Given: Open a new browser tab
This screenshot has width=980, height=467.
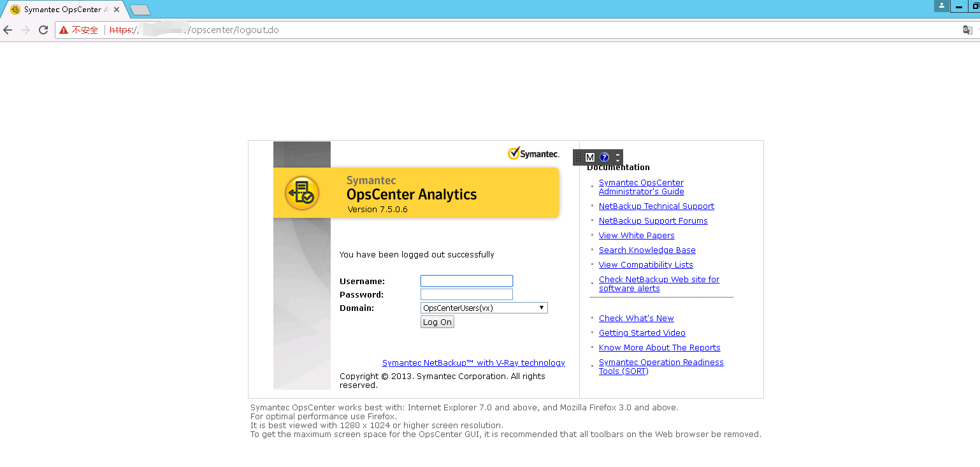Looking at the screenshot, I should [140, 10].
